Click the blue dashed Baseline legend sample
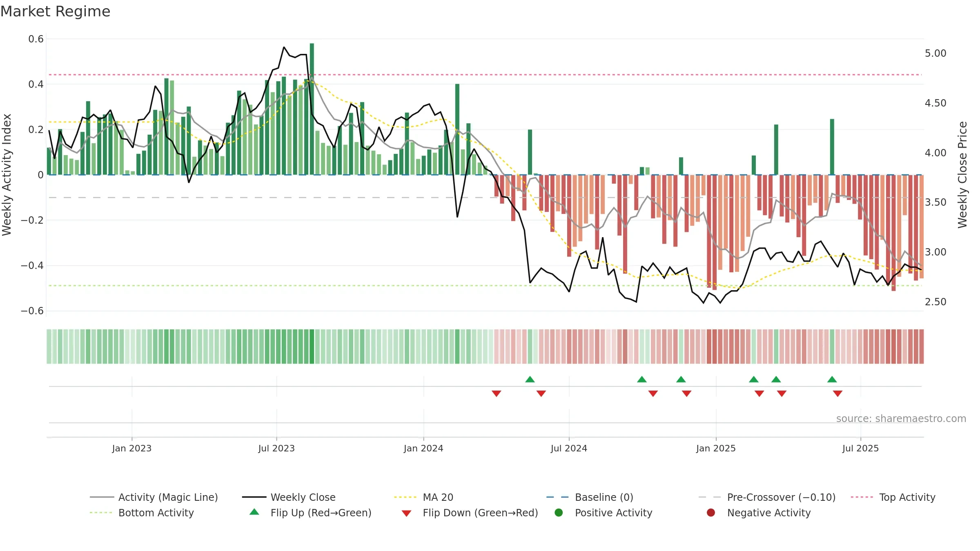 coord(558,497)
